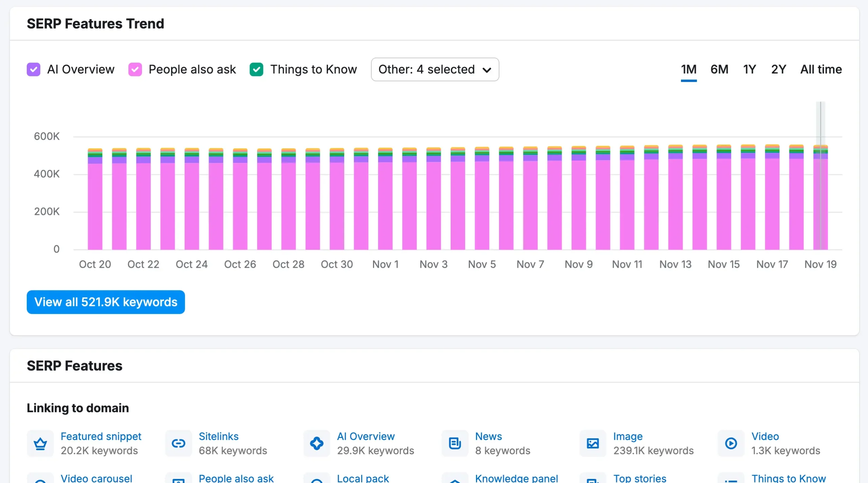Click the Oct 20 pink bar
The image size is (868, 483).
(95, 207)
